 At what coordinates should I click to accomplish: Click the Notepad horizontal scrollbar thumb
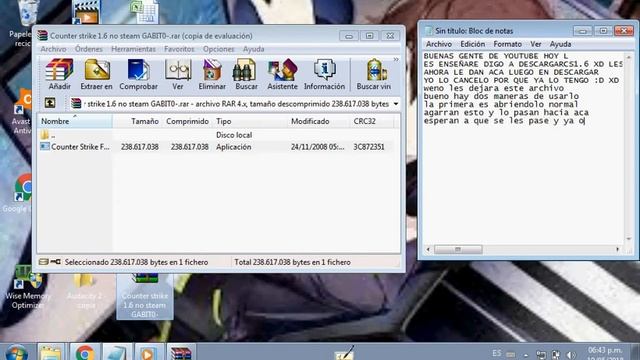click(x=458, y=249)
